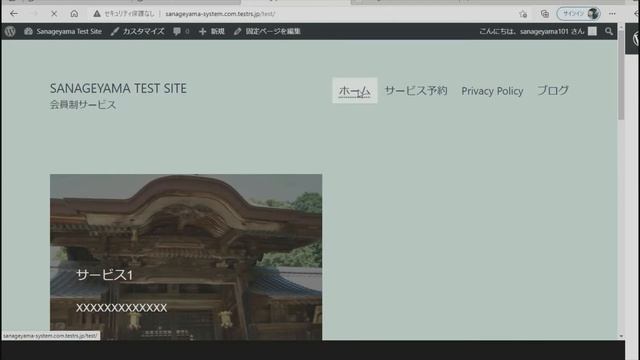Open the Privacy Policy navigation link
This screenshot has height=360, width=640.
[492, 91]
